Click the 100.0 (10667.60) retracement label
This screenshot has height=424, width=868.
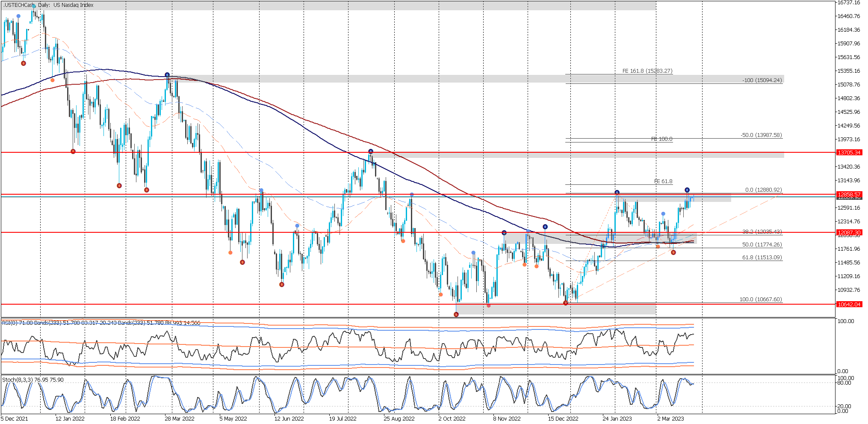(760, 299)
